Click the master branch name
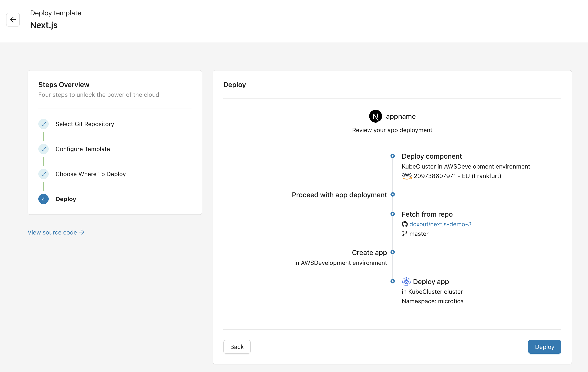Image resolution: width=588 pixels, height=372 pixels. pos(419,234)
